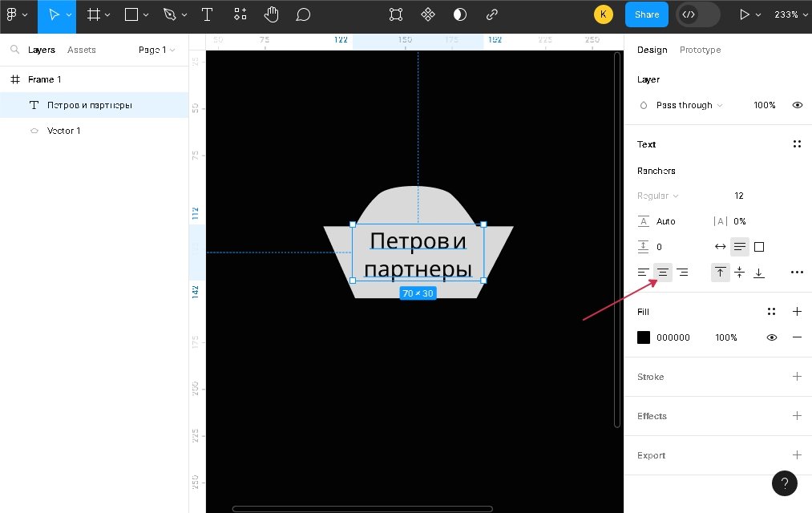Align text to the bottom vertically
Image resolution: width=812 pixels, height=513 pixels.
coord(758,273)
